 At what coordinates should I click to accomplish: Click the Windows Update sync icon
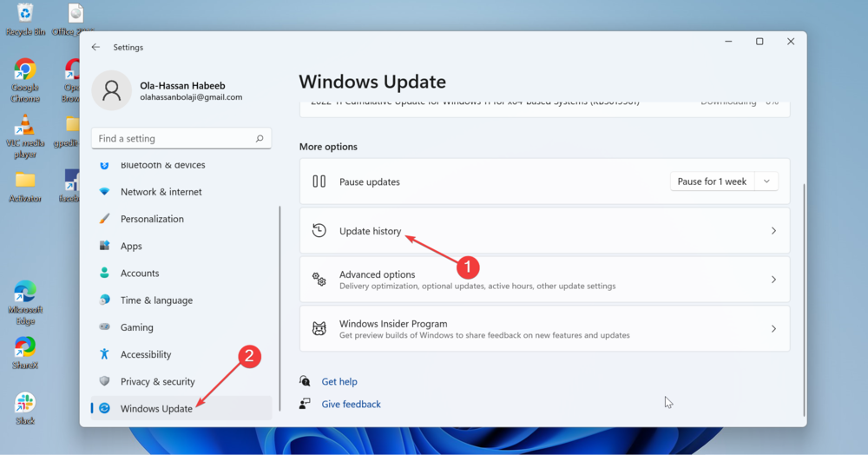coord(104,408)
